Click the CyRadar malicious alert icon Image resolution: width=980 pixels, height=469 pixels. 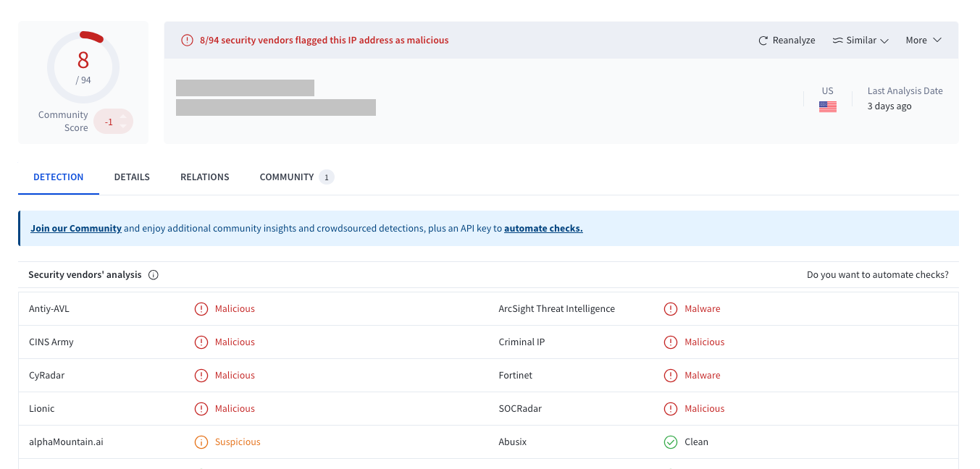point(201,376)
